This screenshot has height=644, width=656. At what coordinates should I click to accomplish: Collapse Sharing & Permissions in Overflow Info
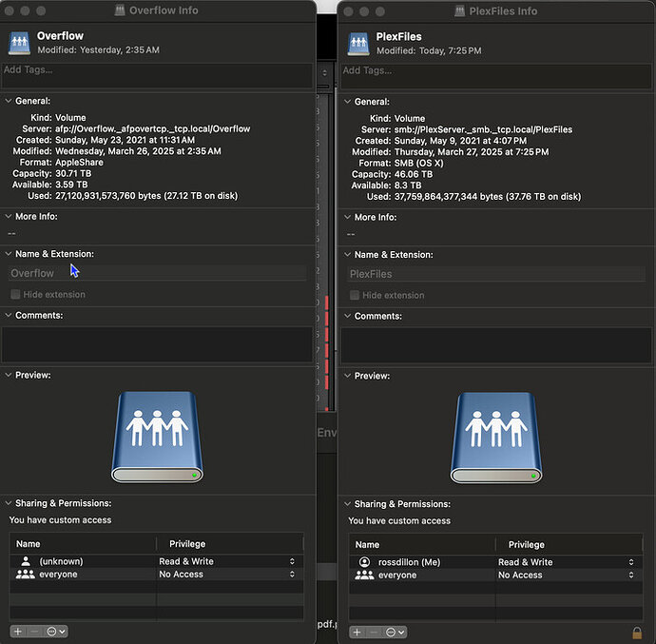click(x=8, y=503)
